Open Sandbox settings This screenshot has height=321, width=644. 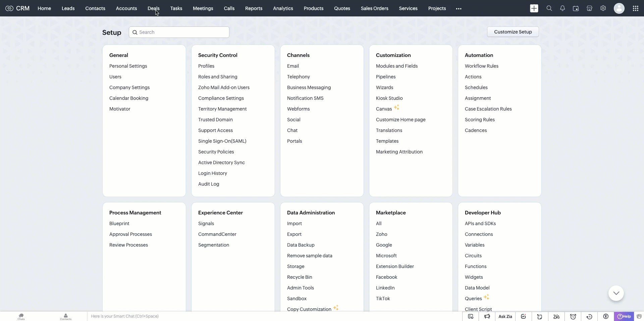[x=297, y=299]
